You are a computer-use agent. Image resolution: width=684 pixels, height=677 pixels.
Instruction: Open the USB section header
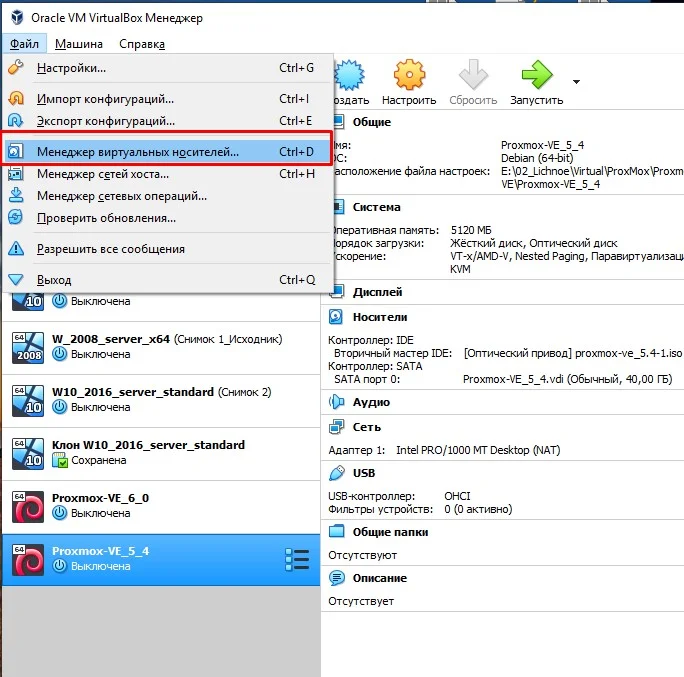click(x=364, y=473)
